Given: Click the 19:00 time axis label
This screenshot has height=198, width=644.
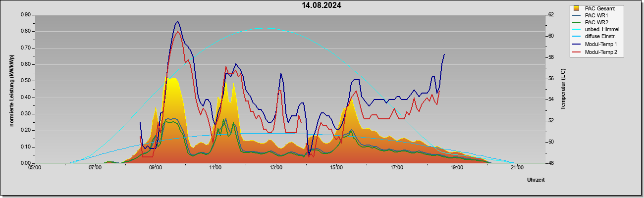Looking at the screenshot, I should pos(457,168).
